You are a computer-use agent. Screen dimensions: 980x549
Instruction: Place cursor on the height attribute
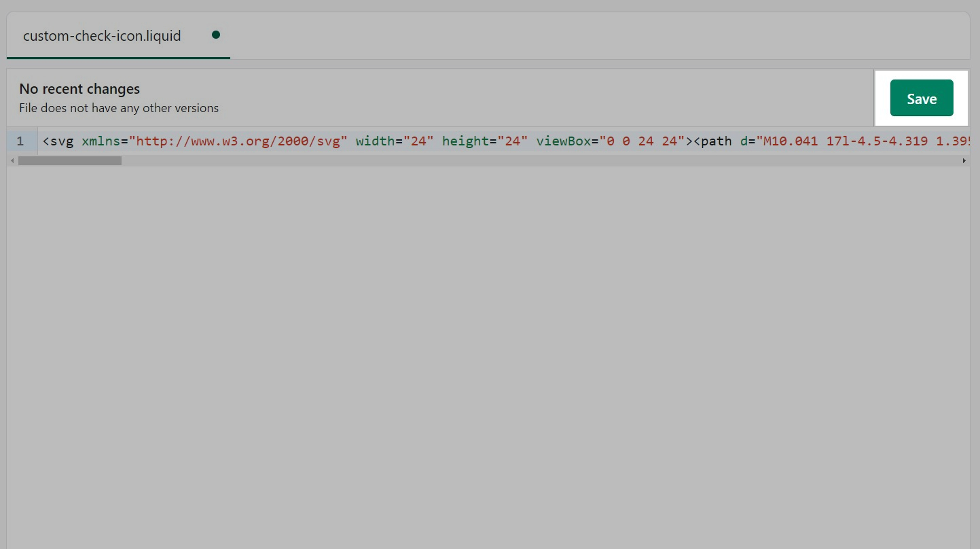click(465, 141)
